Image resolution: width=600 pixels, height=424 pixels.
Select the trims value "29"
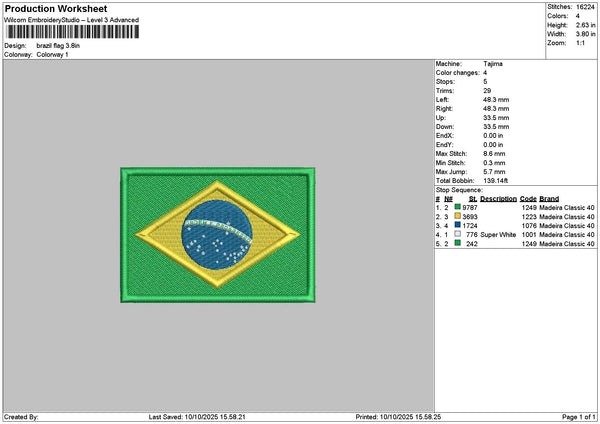click(487, 91)
